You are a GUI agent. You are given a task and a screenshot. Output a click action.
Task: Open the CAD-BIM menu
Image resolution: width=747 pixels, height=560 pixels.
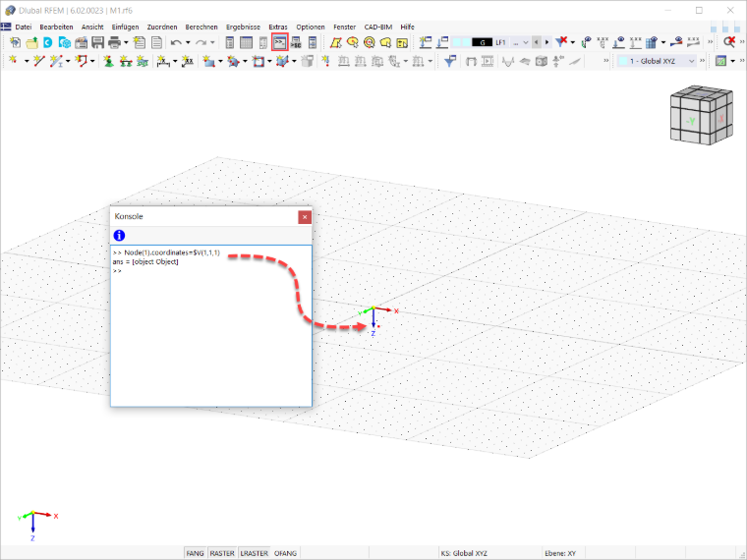(378, 28)
